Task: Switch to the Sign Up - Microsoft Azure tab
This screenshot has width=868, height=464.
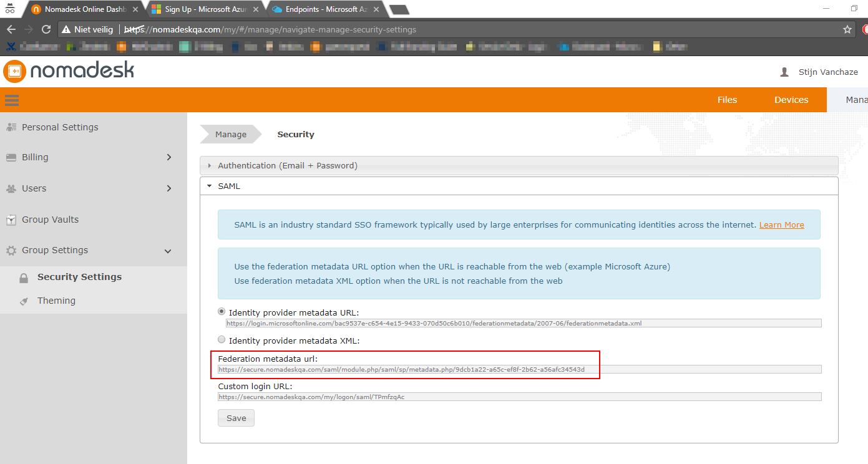Action: (x=205, y=9)
